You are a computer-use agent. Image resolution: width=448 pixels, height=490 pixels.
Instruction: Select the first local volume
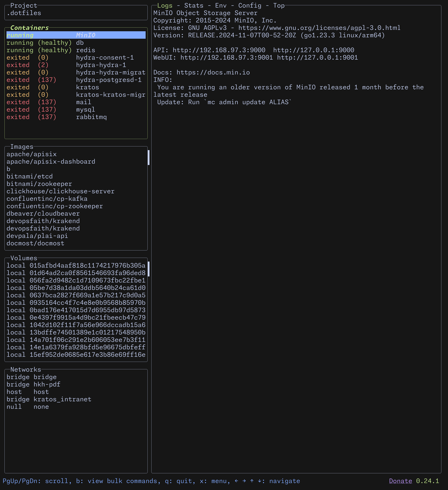click(73, 265)
